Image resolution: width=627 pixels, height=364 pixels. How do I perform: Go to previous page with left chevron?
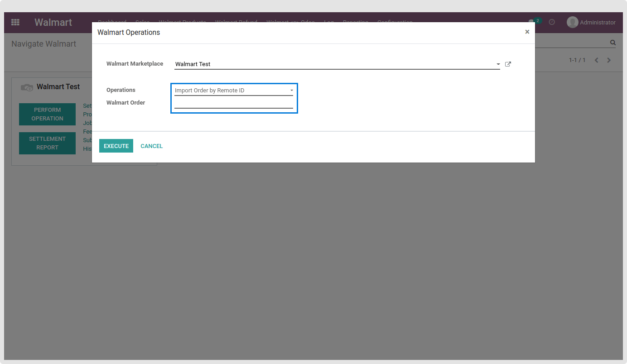click(x=597, y=60)
